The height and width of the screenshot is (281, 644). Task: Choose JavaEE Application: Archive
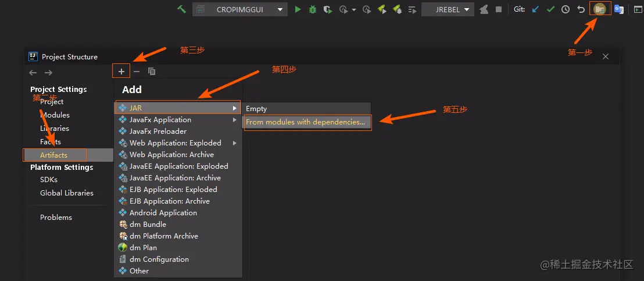coord(178,178)
